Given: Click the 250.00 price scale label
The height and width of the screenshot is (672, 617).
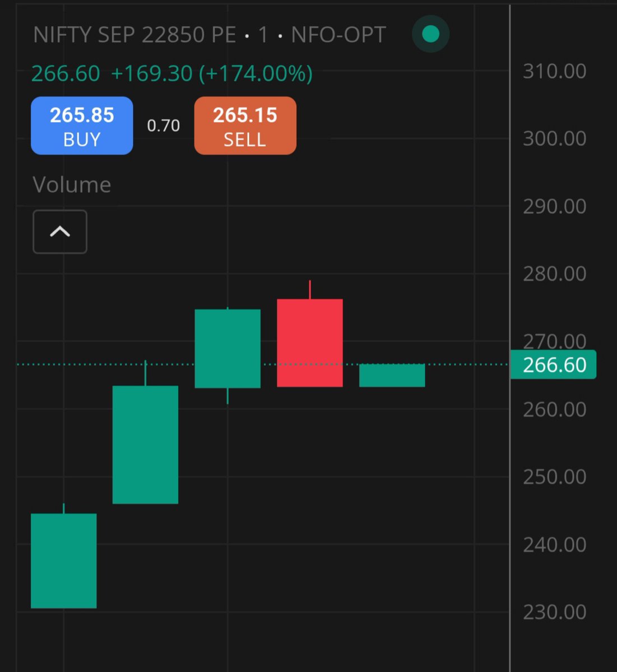Looking at the screenshot, I should (x=554, y=477).
